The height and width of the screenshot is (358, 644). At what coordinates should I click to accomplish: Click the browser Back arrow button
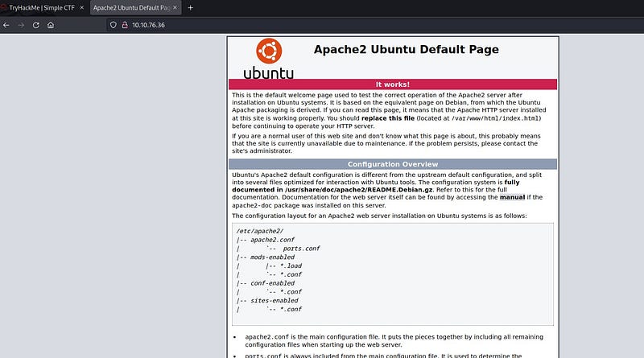click(6, 25)
